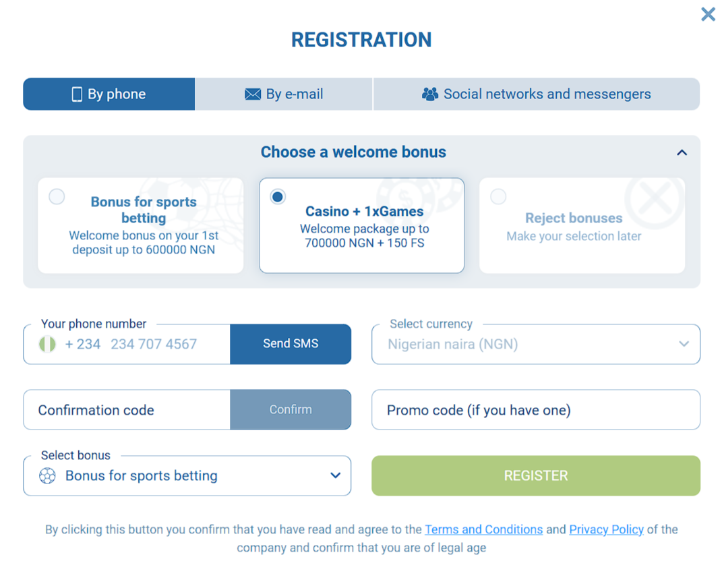Click the people icon for social networks
The image size is (722, 588).
(x=429, y=94)
